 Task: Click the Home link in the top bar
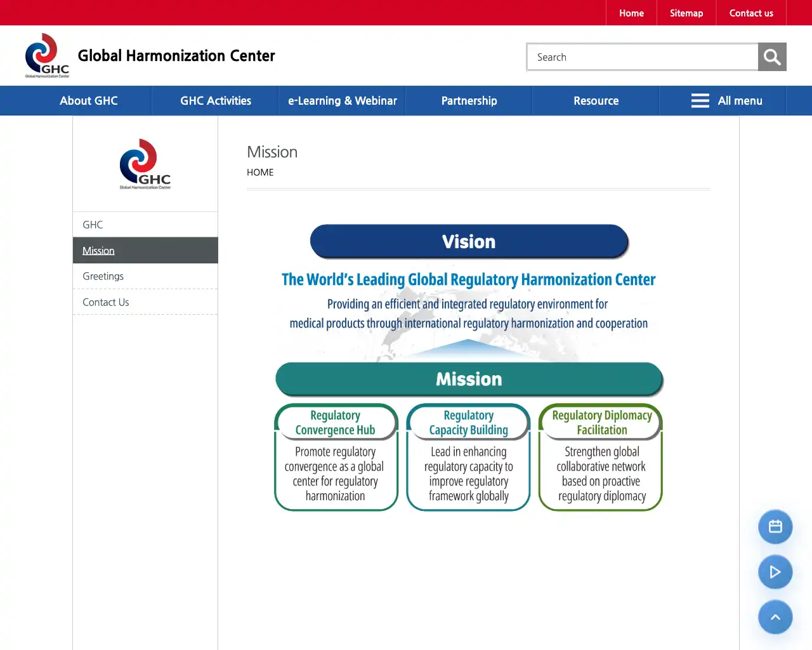click(631, 13)
